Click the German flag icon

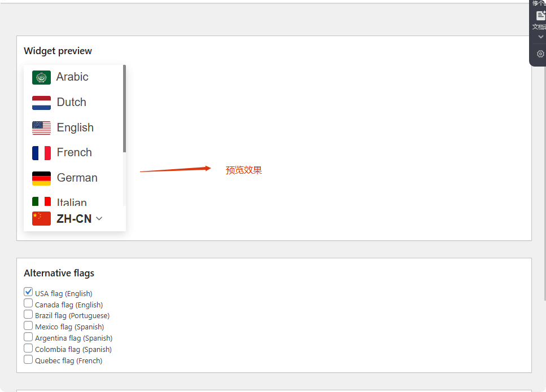click(41, 178)
